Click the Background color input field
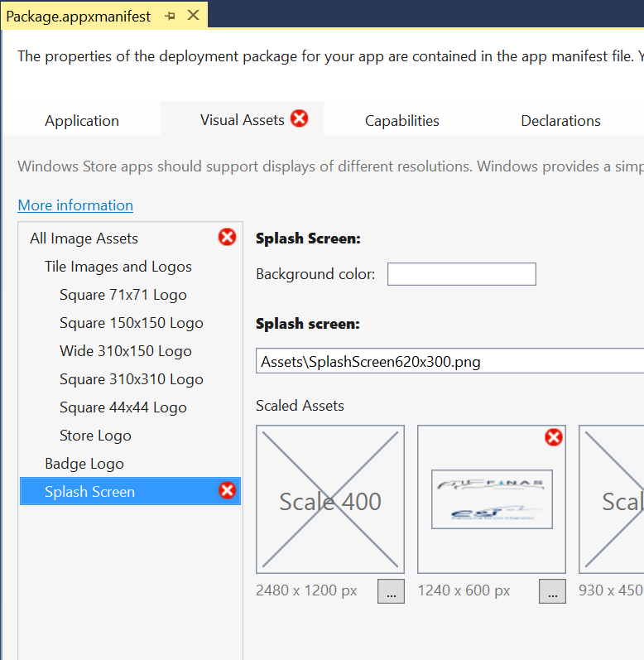 pos(462,274)
